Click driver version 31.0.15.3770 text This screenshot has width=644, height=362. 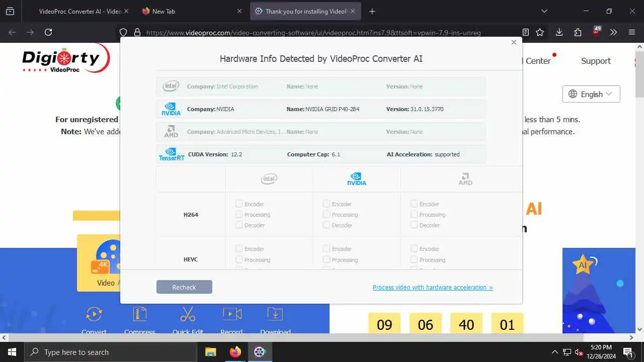[x=427, y=109]
